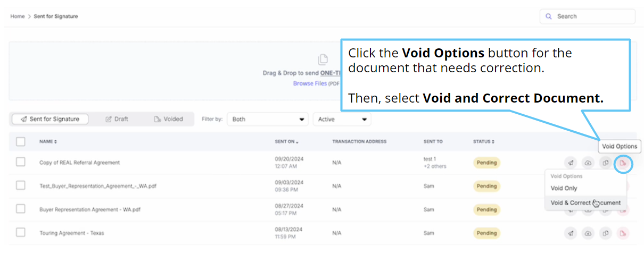Open void options for Touring Agreement - Texas

[x=623, y=233]
